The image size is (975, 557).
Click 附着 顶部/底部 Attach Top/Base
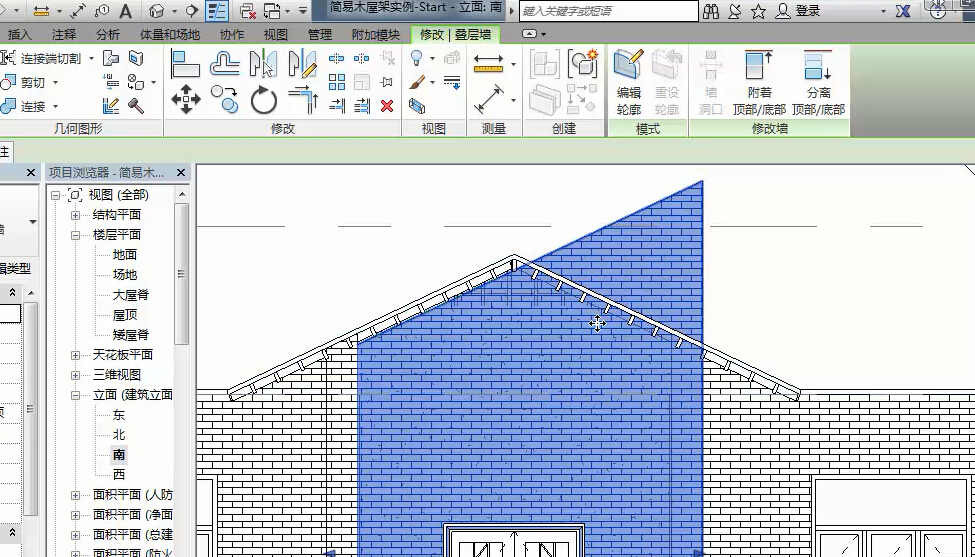pos(759,82)
